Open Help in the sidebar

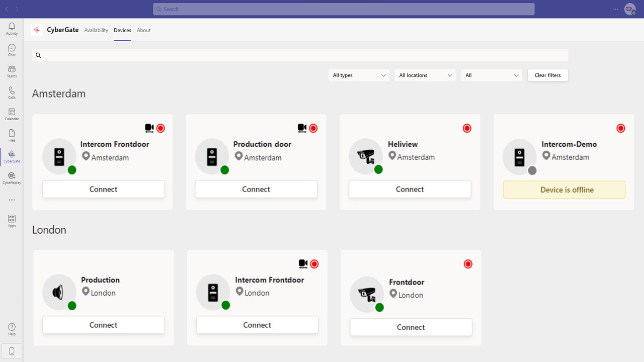[x=12, y=329]
